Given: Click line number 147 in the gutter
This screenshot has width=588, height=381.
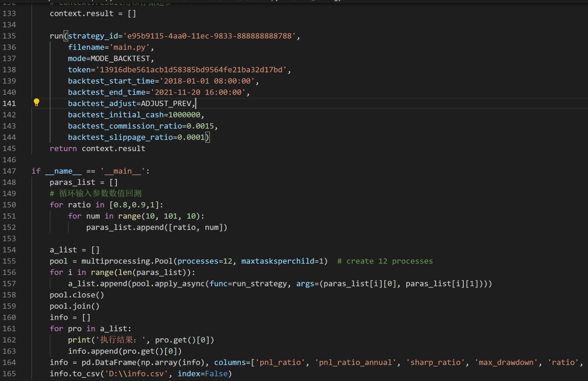Looking at the screenshot, I should point(9,171).
